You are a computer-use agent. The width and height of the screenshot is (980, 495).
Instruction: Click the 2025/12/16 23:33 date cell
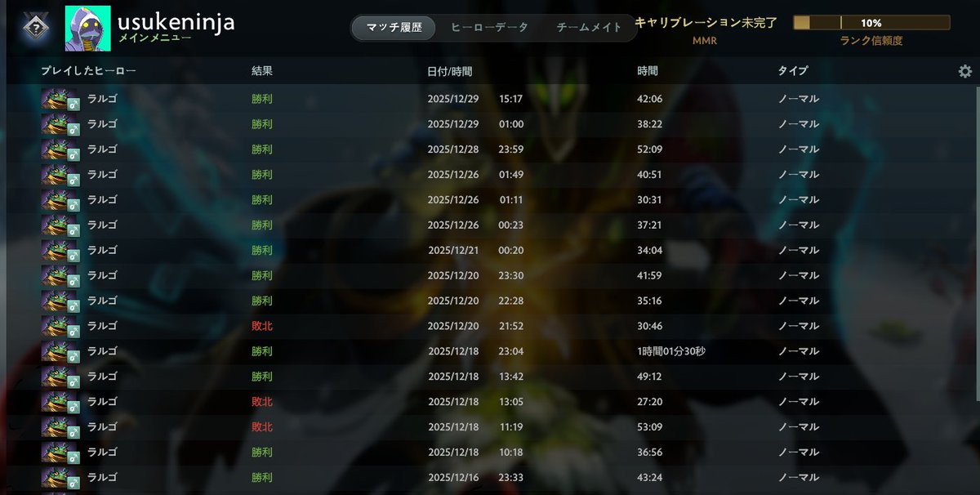[475, 477]
